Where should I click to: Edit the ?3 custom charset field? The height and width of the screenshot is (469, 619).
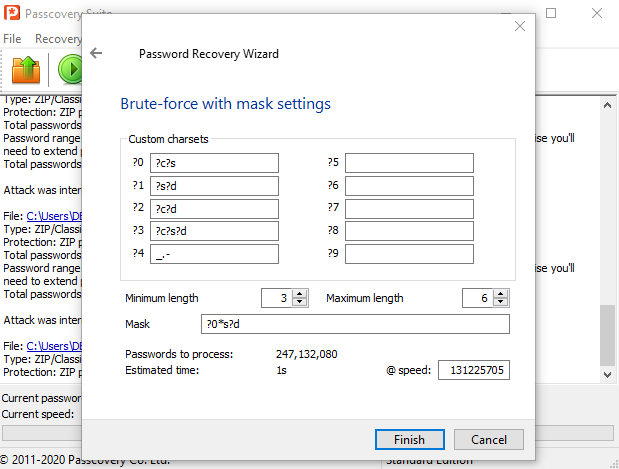pos(214,231)
